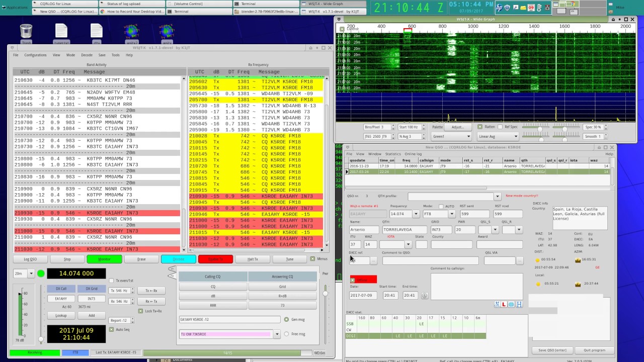644x362 pixels.
Task: Select the rtty file icon on desktop
Action: click(96, 32)
